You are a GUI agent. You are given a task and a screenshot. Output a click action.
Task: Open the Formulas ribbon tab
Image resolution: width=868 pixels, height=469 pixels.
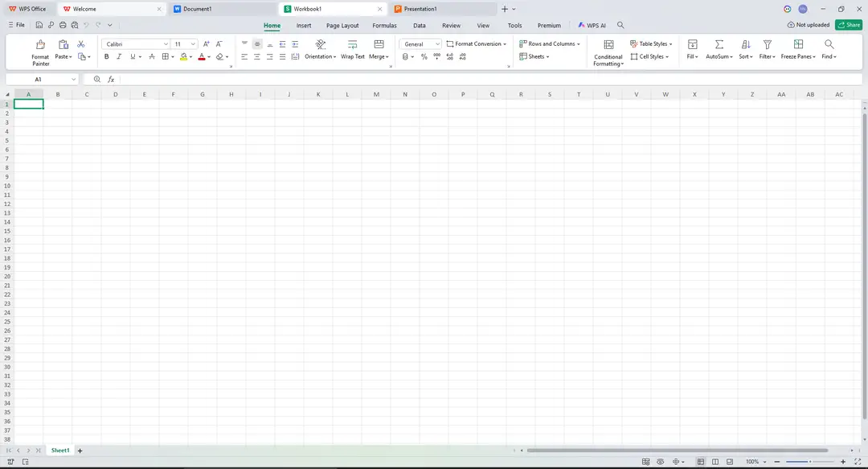tap(384, 26)
